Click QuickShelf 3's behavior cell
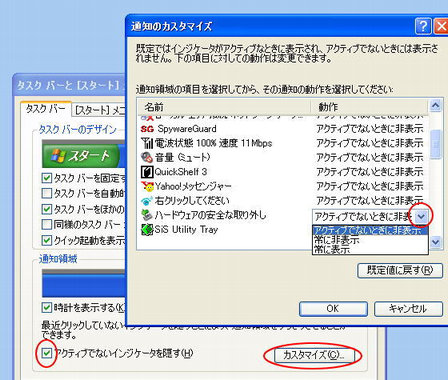This screenshot has height=380, width=448. (x=370, y=172)
